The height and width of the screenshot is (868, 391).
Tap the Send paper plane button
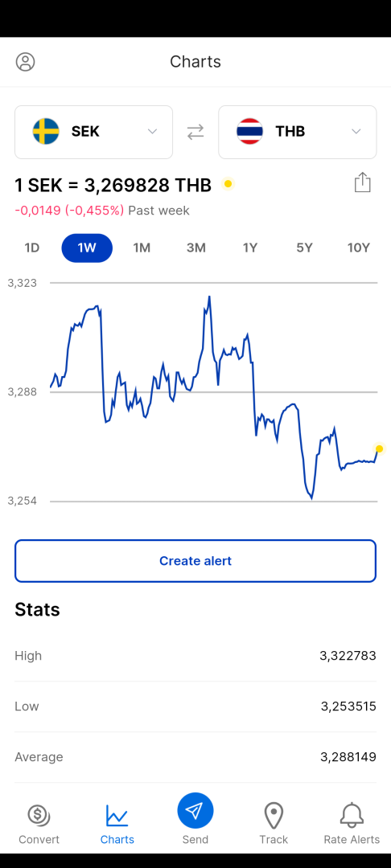pos(195,810)
